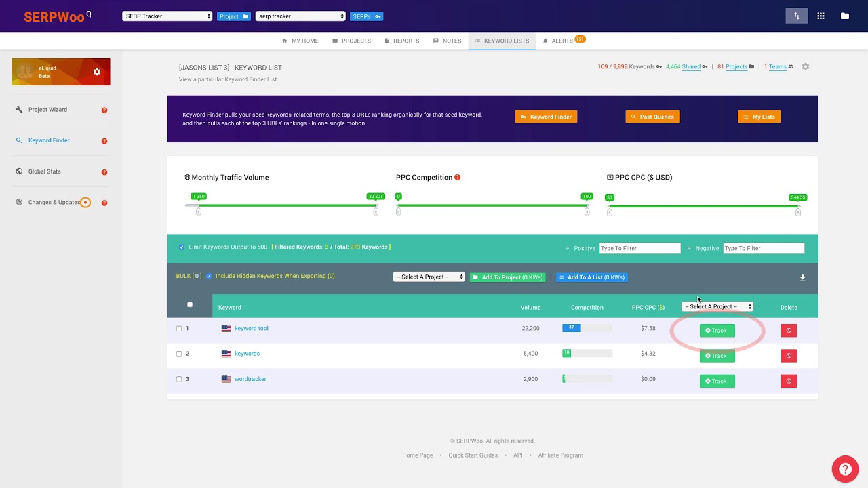Delete the keywords row
Viewport: 868px width, 488px height.
[789, 356]
